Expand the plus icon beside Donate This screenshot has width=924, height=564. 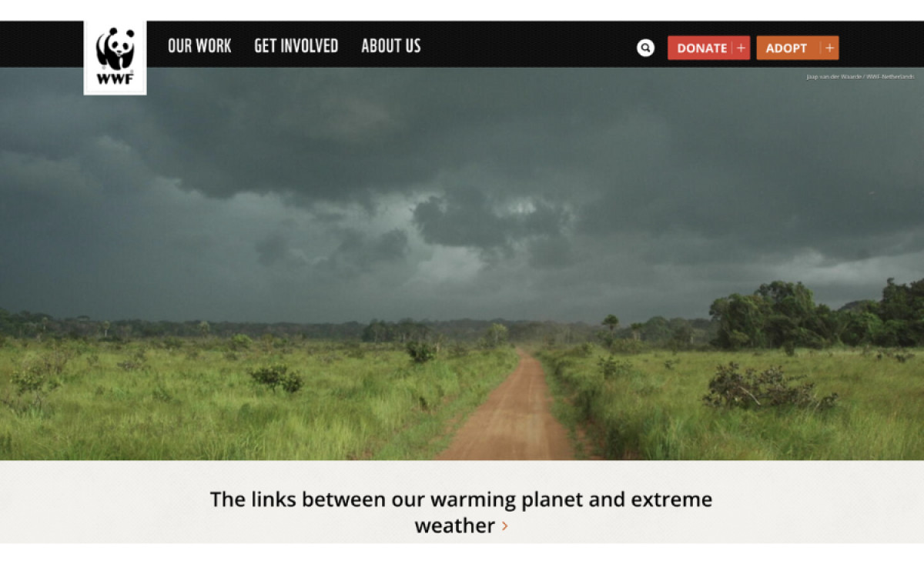click(x=741, y=48)
